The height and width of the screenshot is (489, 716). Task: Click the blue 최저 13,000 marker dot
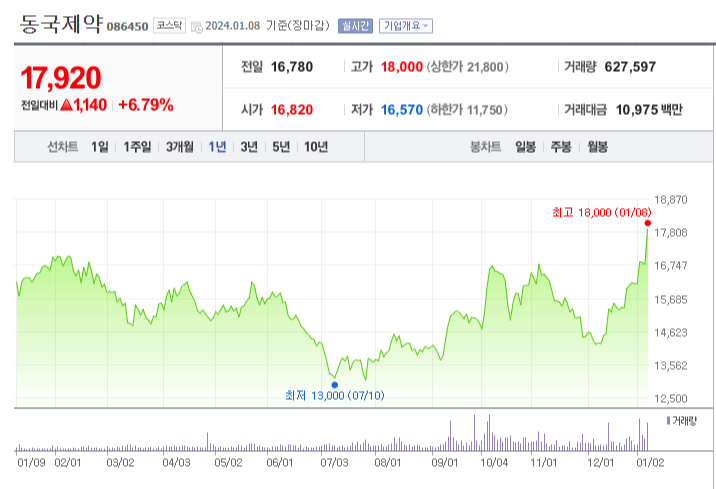335,385
